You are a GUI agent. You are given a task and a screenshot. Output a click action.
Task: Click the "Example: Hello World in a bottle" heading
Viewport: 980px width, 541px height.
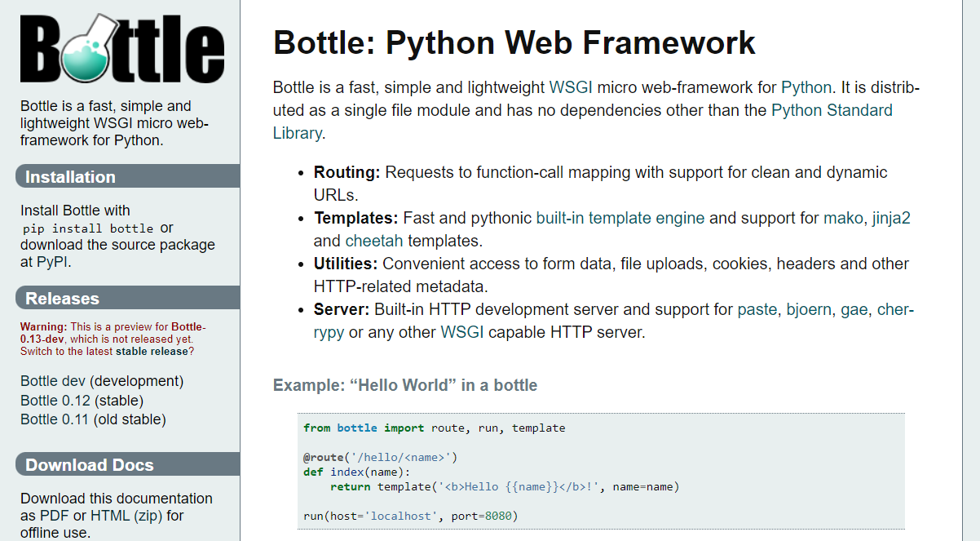pos(405,385)
